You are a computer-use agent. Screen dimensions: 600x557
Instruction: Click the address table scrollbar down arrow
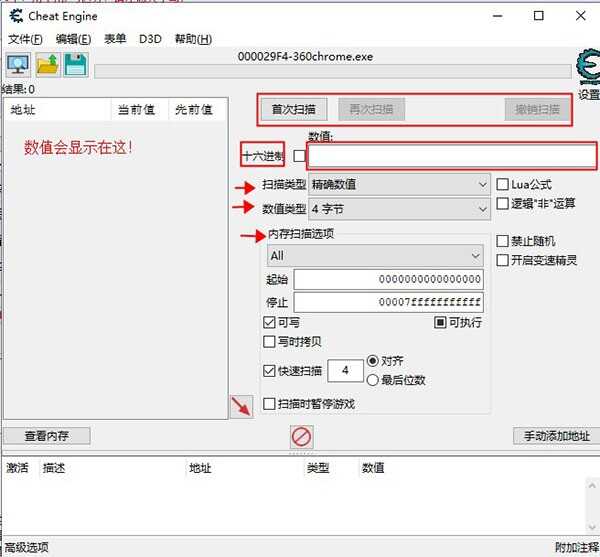pos(592,527)
